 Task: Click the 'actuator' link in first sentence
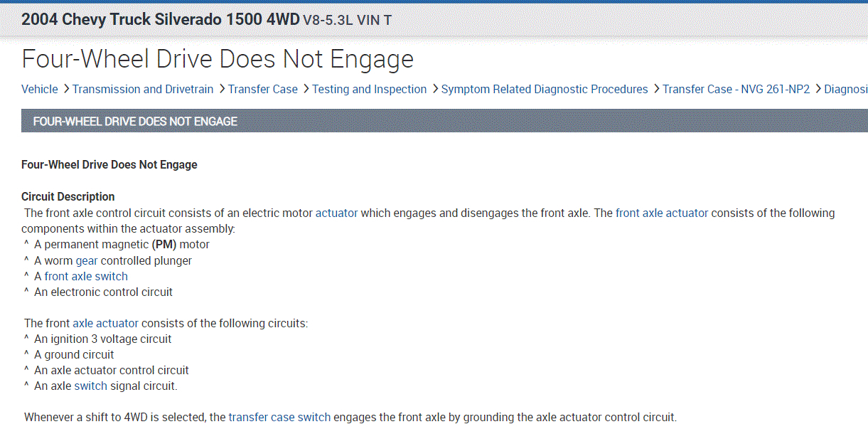point(336,213)
